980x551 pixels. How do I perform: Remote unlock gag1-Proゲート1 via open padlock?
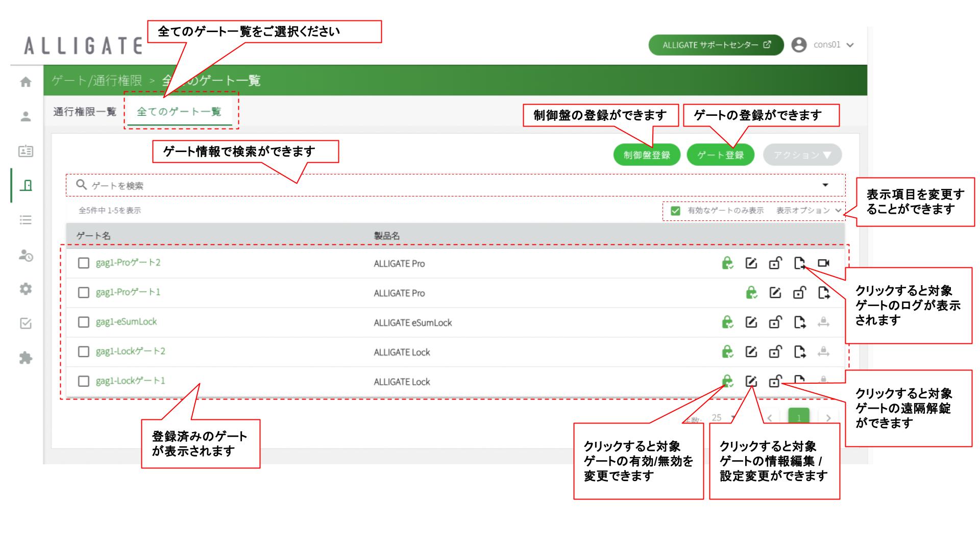[x=799, y=293]
